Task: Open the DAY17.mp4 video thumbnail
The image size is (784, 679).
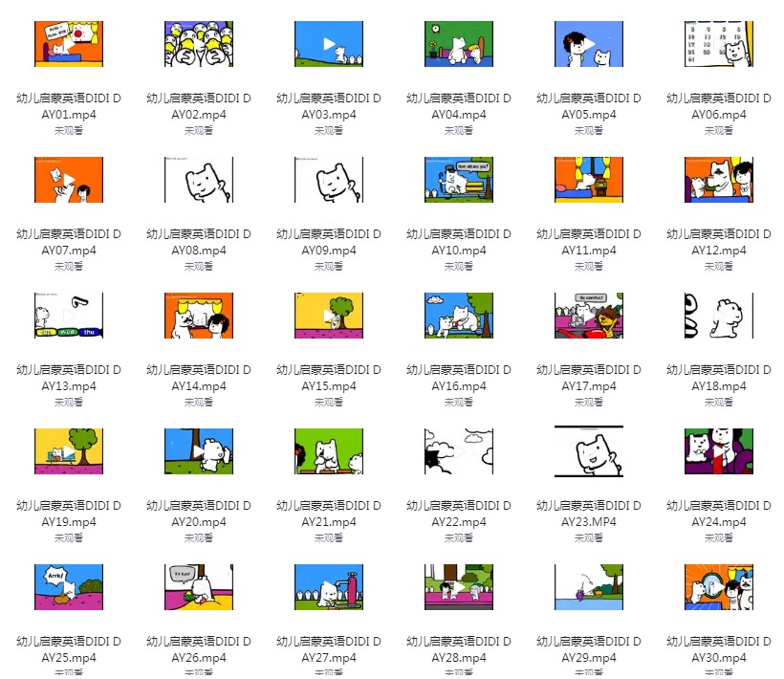Action: coord(589,316)
